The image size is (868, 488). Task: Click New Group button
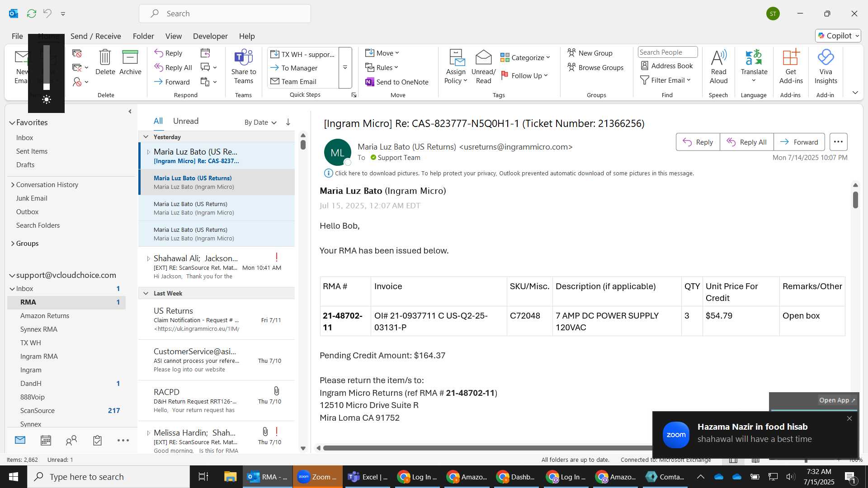tap(590, 53)
